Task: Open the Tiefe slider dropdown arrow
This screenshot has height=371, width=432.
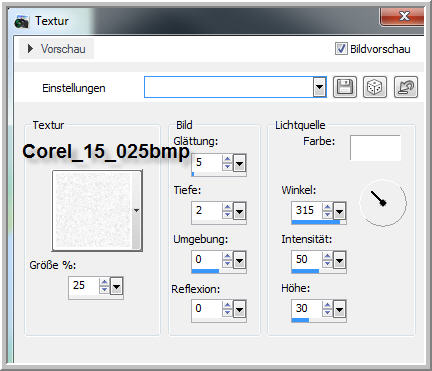Action: 240,211
